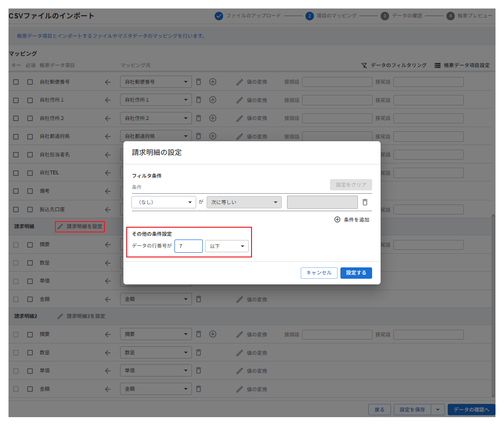
Task: Click pencil icon for 請求明細を設定
Action: click(x=60, y=227)
